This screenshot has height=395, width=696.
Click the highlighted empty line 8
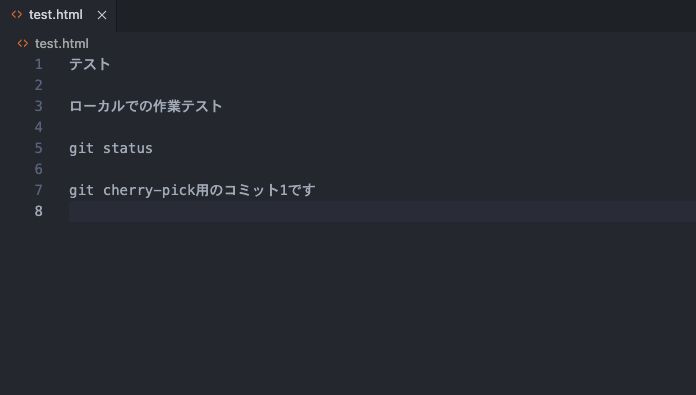click(382, 211)
